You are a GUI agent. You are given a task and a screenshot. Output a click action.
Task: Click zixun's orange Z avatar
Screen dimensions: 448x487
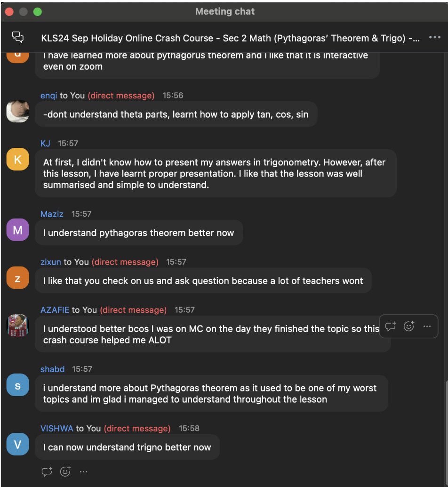pos(18,278)
